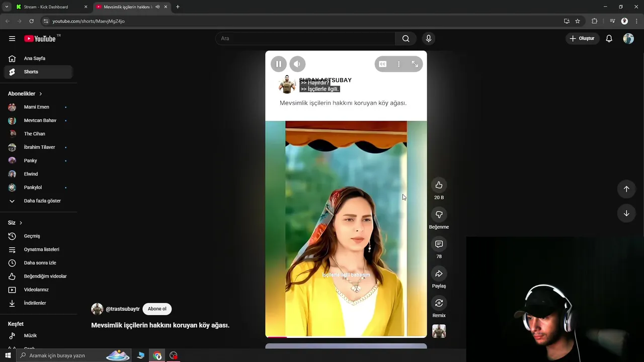This screenshot has height=362, width=644.
Task: Bookmark this page with star icon
Action: coord(578,21)
